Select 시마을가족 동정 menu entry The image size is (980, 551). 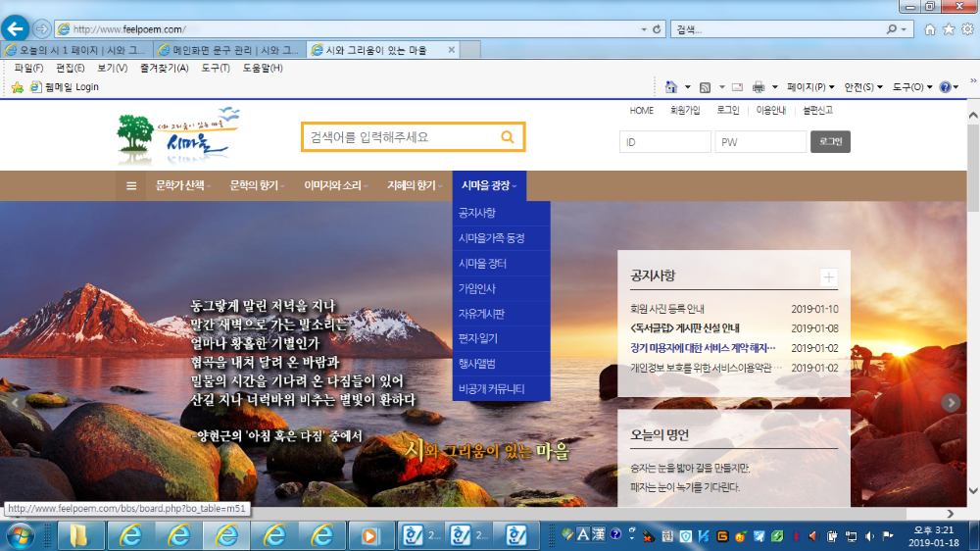point(501,238)
